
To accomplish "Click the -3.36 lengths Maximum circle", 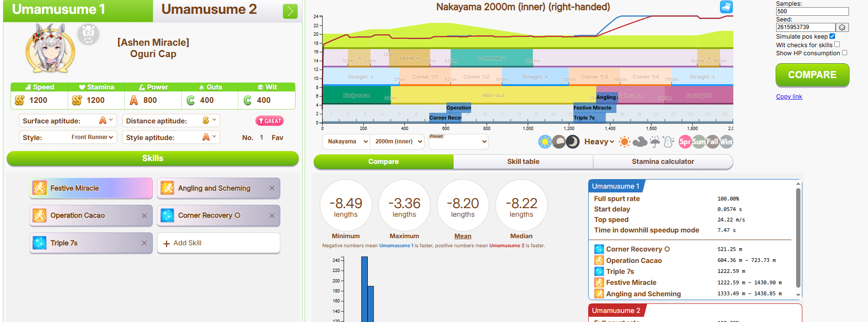I will pos(404,206).
